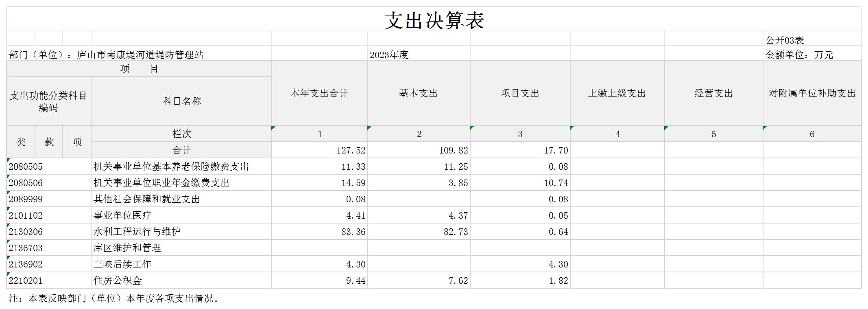Screen dimensions: 868x309
Task: Click total value 127.52 in 合计 row
Action: point(351,150)
